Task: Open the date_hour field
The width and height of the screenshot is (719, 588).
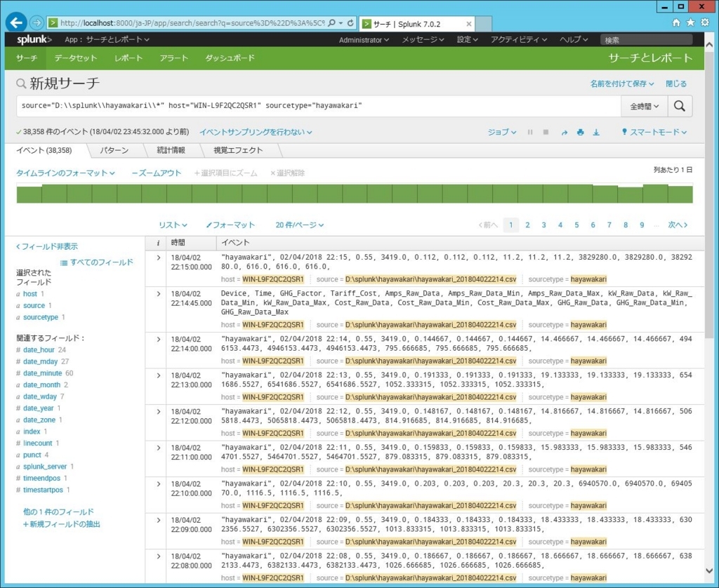Action: point(39,349)
